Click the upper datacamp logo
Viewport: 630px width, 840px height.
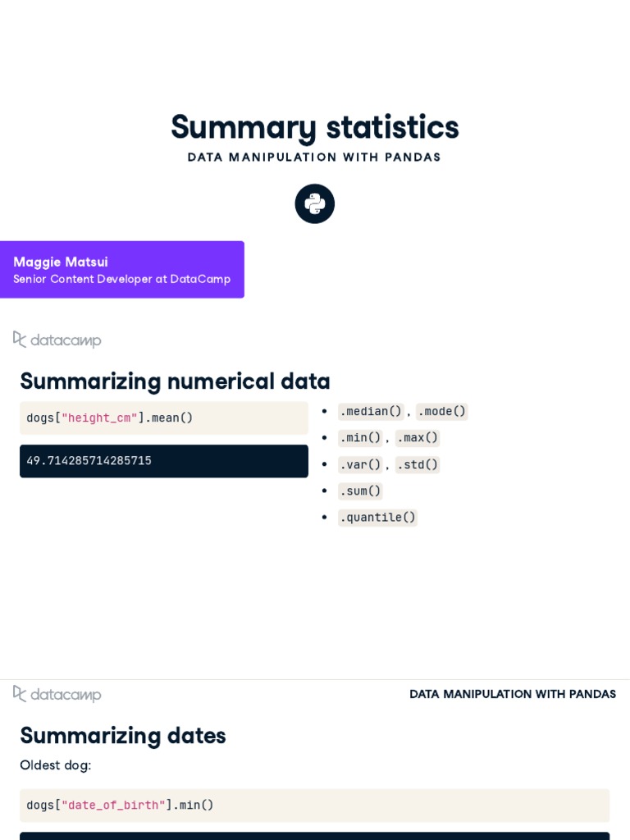pos(57,340)
